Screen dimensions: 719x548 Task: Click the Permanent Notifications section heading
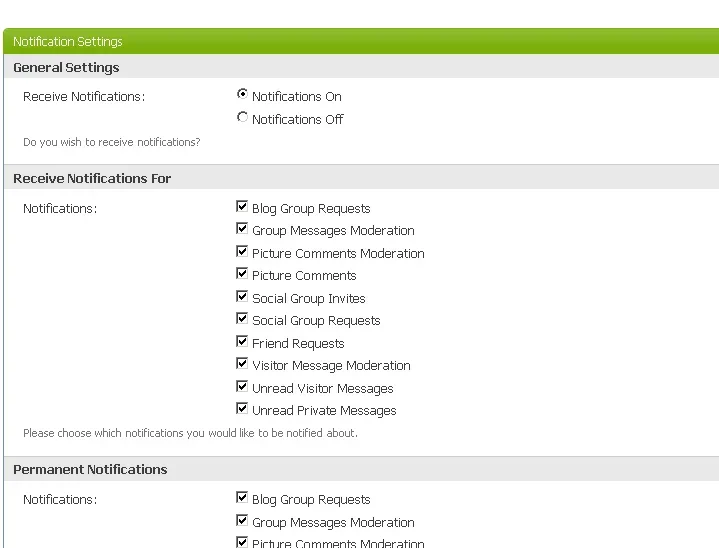coord(90,470)
